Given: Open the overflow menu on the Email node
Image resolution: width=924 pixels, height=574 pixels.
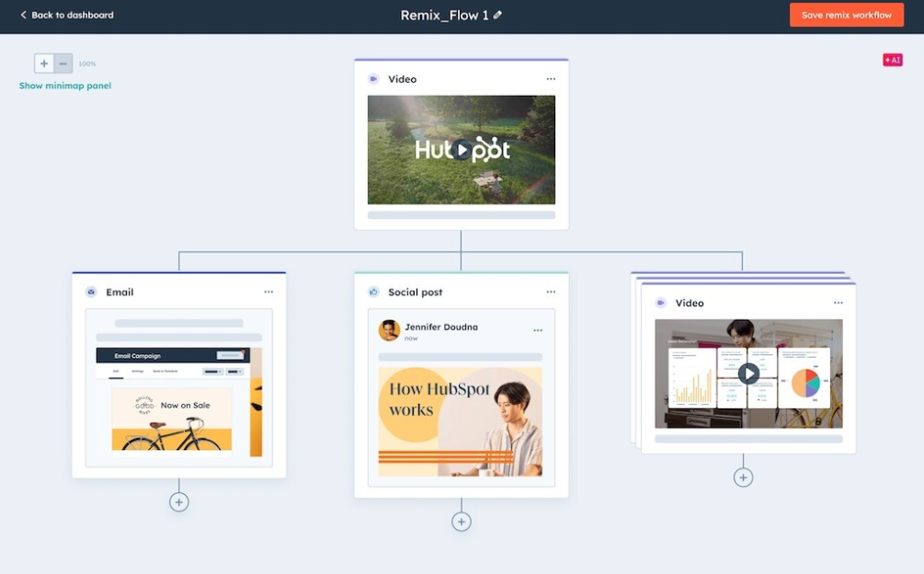Looking at the screenshot, I should point(268,292).
